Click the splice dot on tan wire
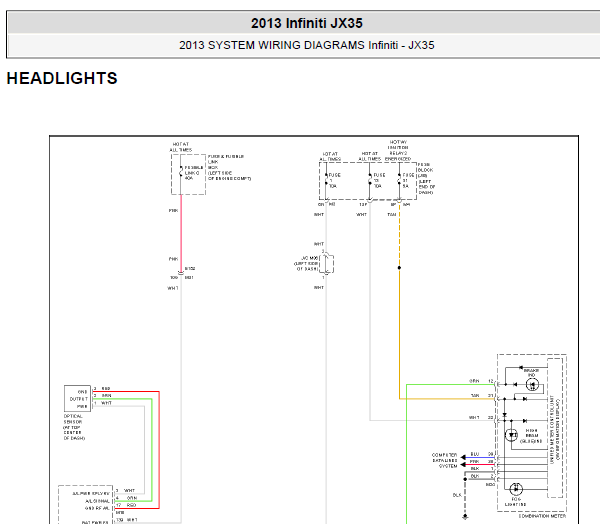600x524 pixels. 399,268
